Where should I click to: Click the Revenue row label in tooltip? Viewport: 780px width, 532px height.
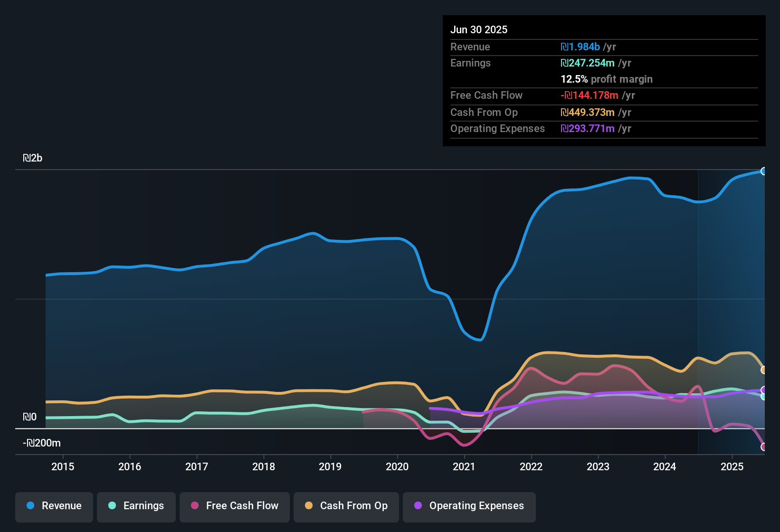click(x=470, y=47)
